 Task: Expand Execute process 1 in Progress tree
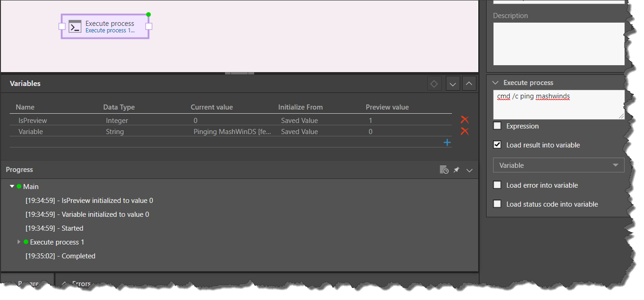[x=19, y=242]
